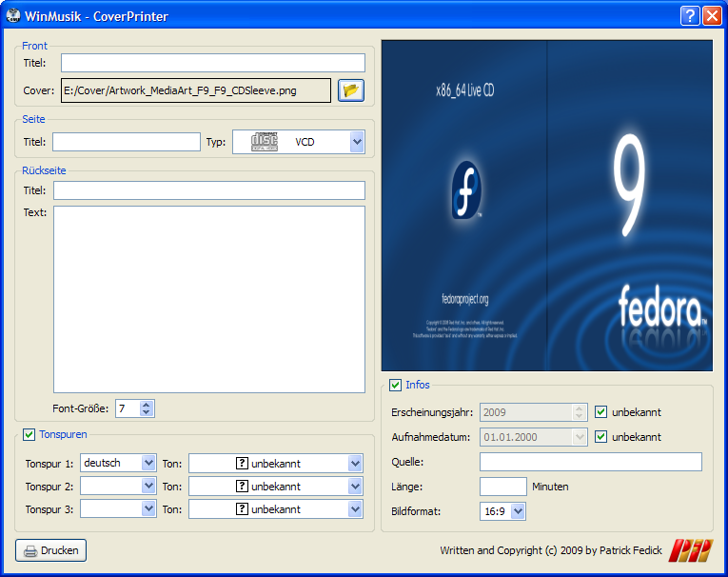Click the Rückseite Titel input field
The height and width of the screenshot is (577, 728).
(x=209, y=190)
